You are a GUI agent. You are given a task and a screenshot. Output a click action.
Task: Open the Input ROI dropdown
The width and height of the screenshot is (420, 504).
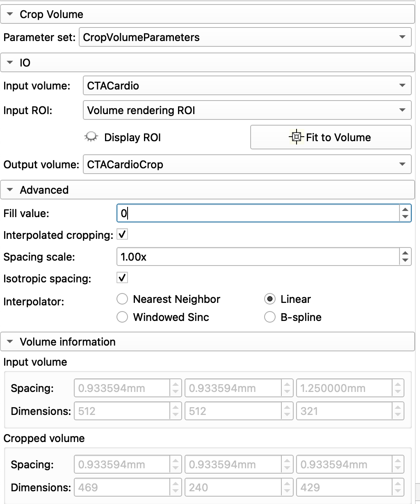tap(247, 110)
